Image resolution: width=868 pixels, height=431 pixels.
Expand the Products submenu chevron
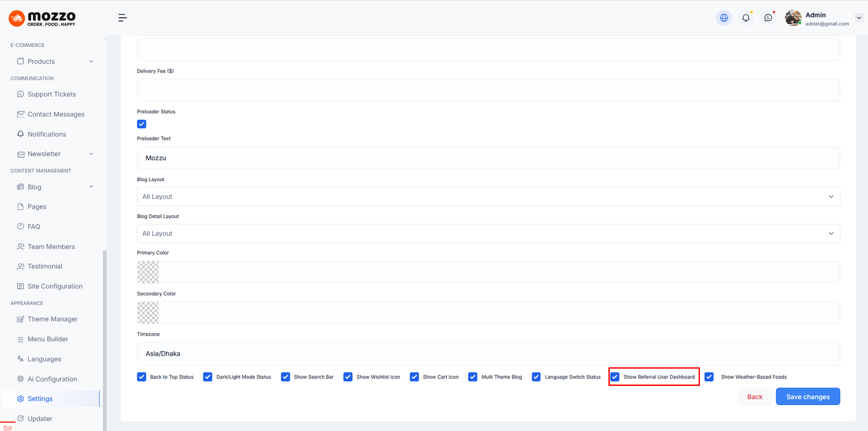coord(91,61)
